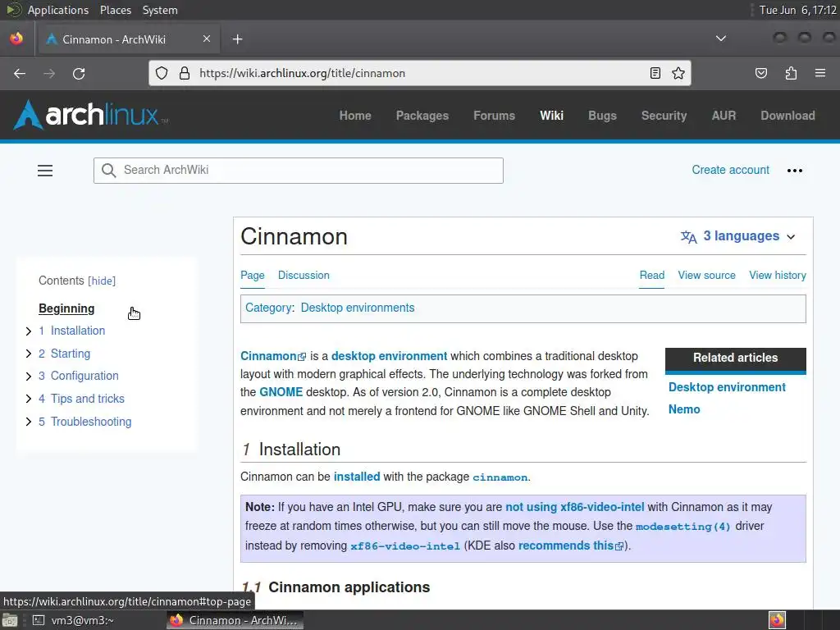Click the installed link under Installation

[357, 477]
